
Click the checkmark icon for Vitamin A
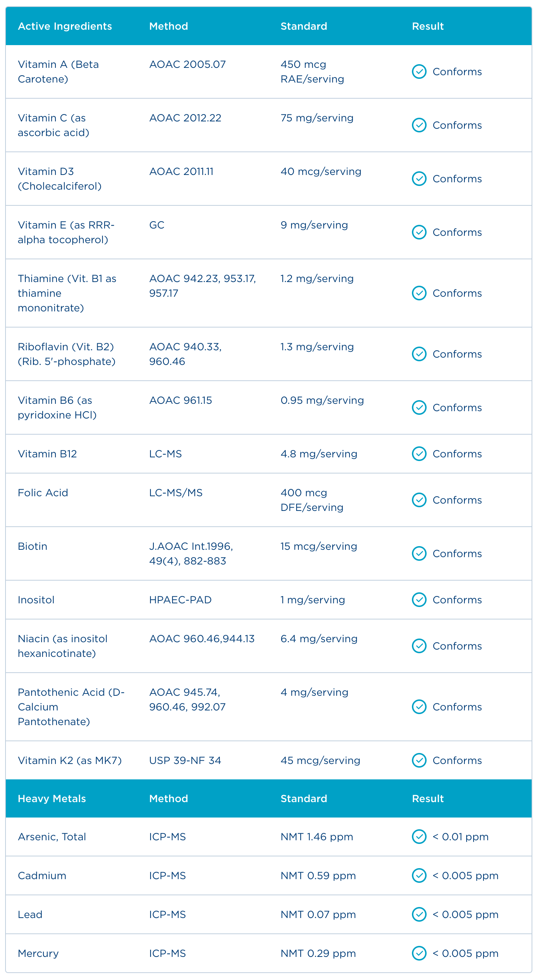(419, 72)
